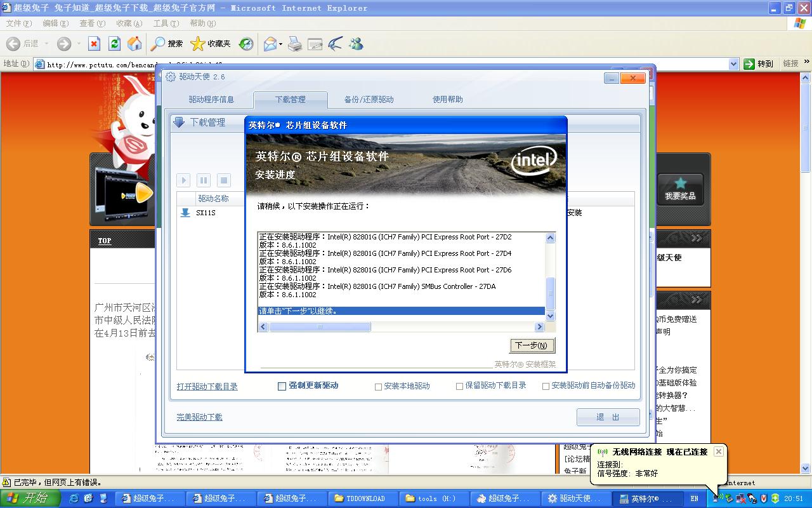Click the network computers tray icon with red X
Viewport: 812px width, 508px height.
pos(740,498)
